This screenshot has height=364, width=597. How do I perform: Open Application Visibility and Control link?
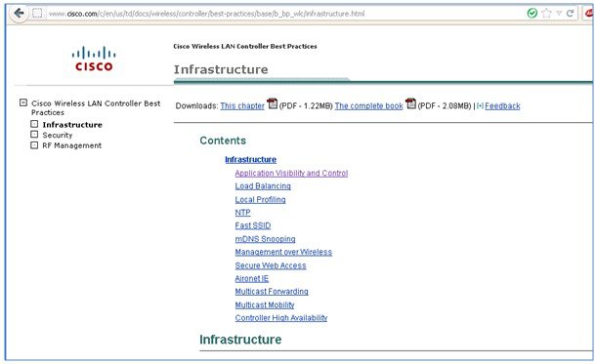[291, 173]
